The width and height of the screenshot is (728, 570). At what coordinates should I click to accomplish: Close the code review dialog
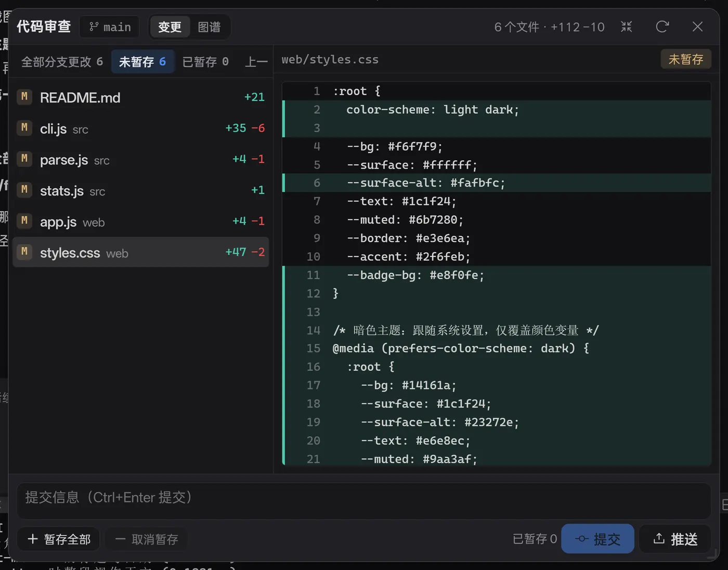[x=697, y=27]
